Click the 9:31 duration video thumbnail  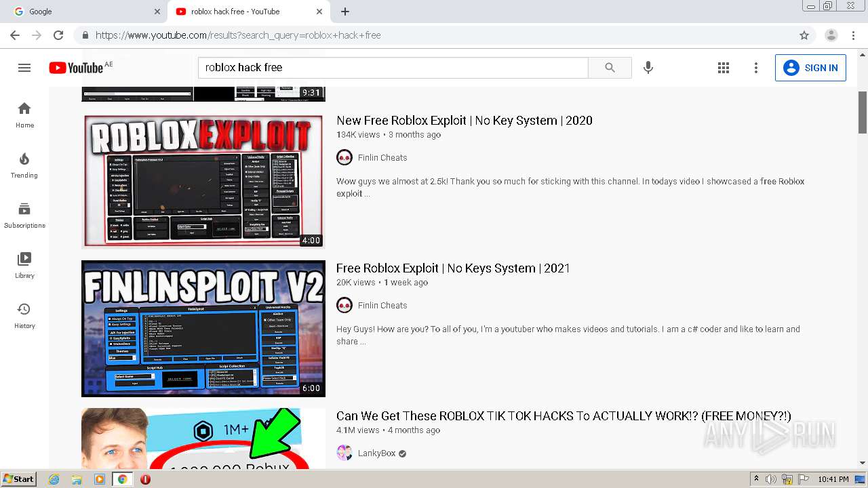pos(203,94)
